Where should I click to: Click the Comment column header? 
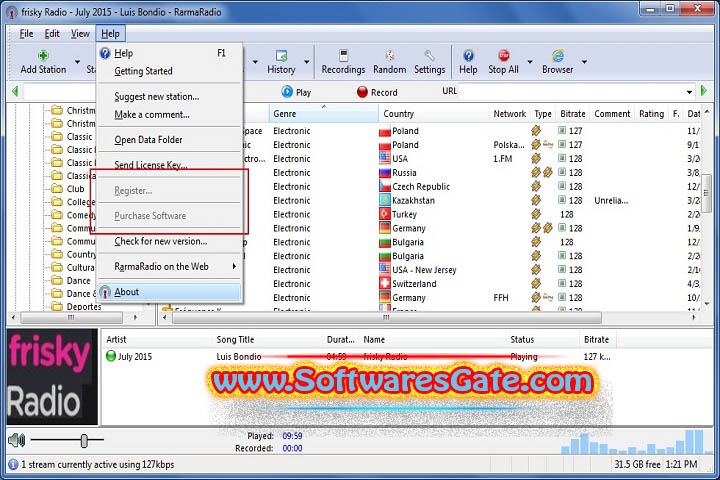click(612, 113)
